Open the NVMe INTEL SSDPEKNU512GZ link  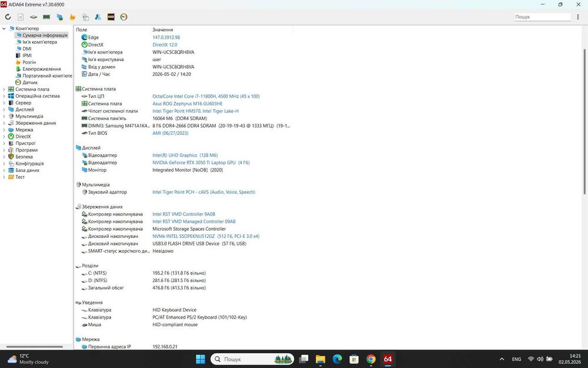[206, 237]
